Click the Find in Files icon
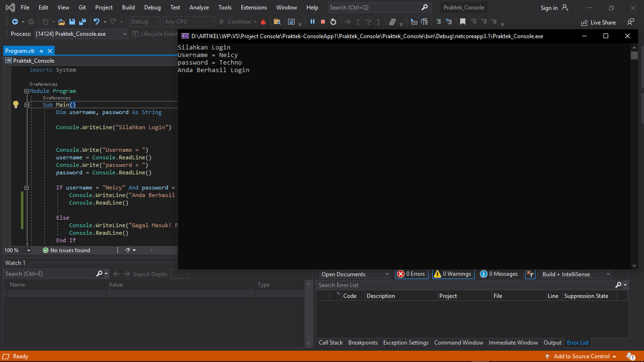The width and height of the screenshot is (644, 362). coord(277,22)
